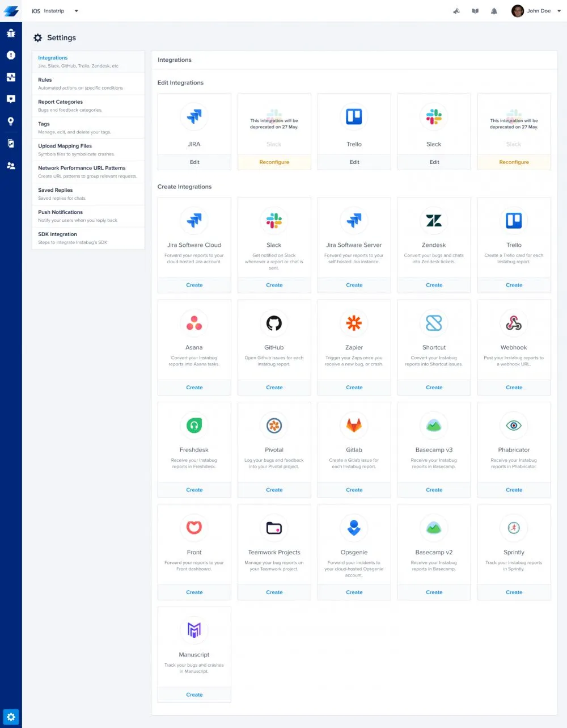Click the Jira Software Cloud logo
The image size is (567, 728).
194,220
